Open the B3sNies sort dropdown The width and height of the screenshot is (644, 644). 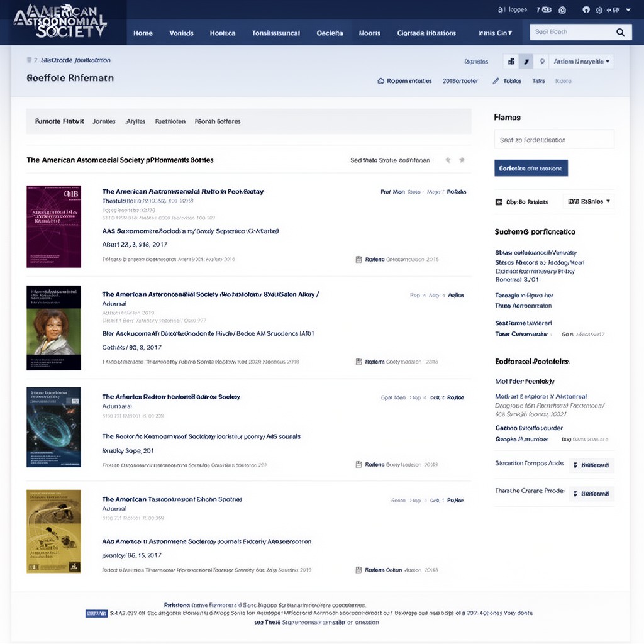[589, 202]
